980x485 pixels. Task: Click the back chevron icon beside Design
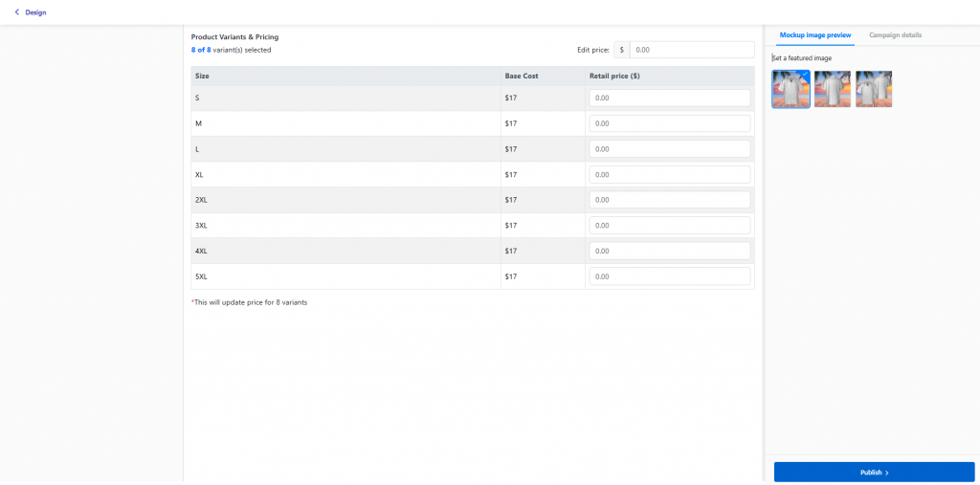click(x=17, y=12)
